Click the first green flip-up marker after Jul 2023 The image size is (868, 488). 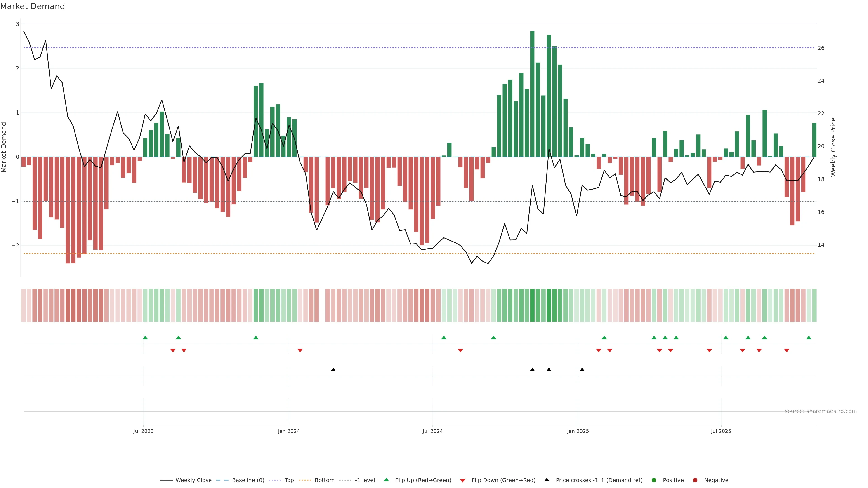click(145, 338)
